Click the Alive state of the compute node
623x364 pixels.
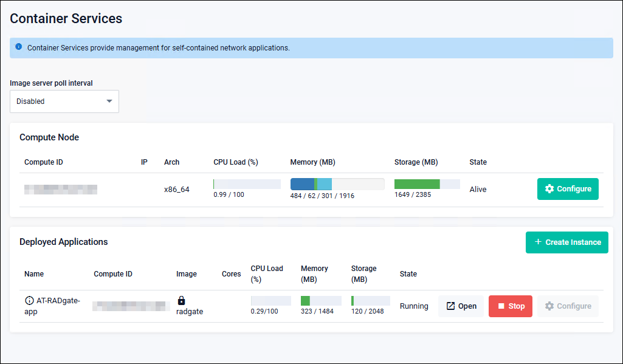(x=478, y=189)
